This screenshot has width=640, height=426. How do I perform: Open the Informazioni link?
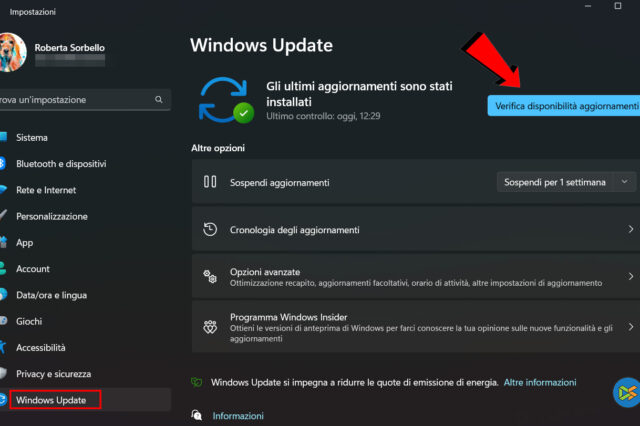click(238, 416)
